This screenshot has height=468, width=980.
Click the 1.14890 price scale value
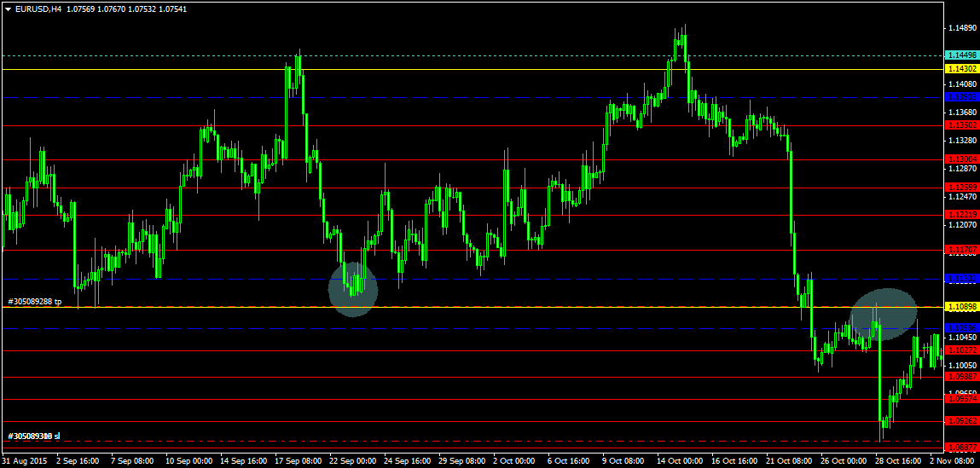tap(962, 28)
